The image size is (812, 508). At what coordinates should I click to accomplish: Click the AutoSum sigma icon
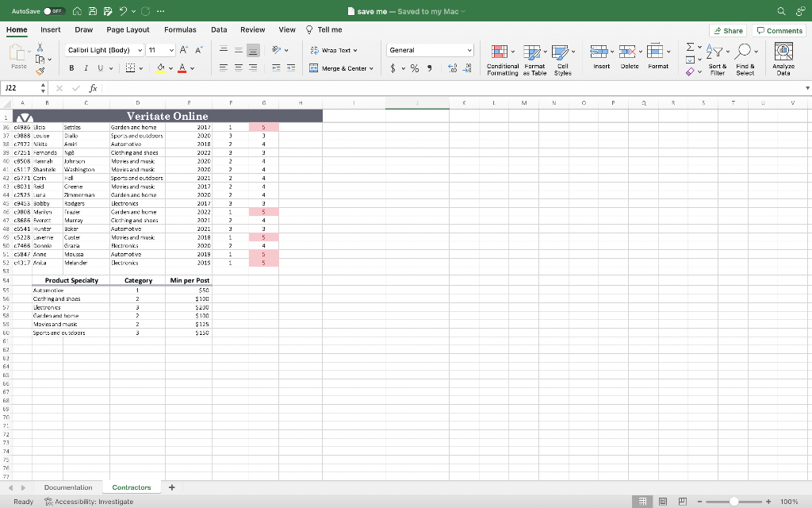click(x=691, y=47)
